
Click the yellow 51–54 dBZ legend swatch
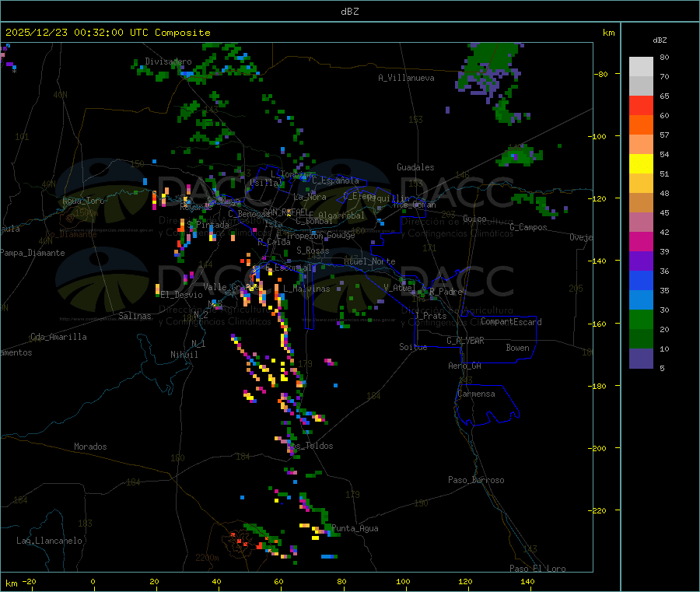[x=641, y=164]
